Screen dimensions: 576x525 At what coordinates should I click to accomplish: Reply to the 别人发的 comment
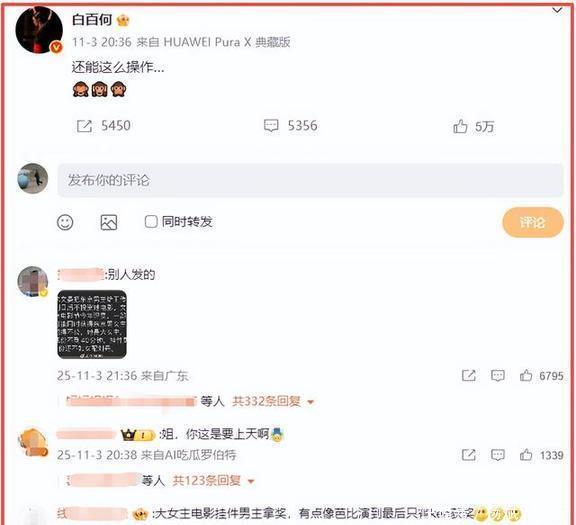coord(497,375)
